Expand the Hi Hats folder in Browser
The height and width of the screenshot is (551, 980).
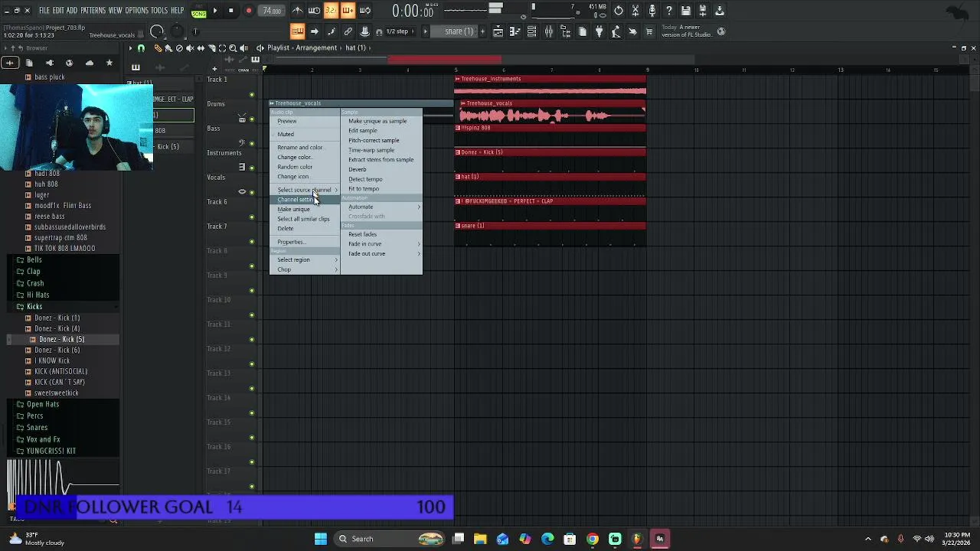click(x=38, y=295)
